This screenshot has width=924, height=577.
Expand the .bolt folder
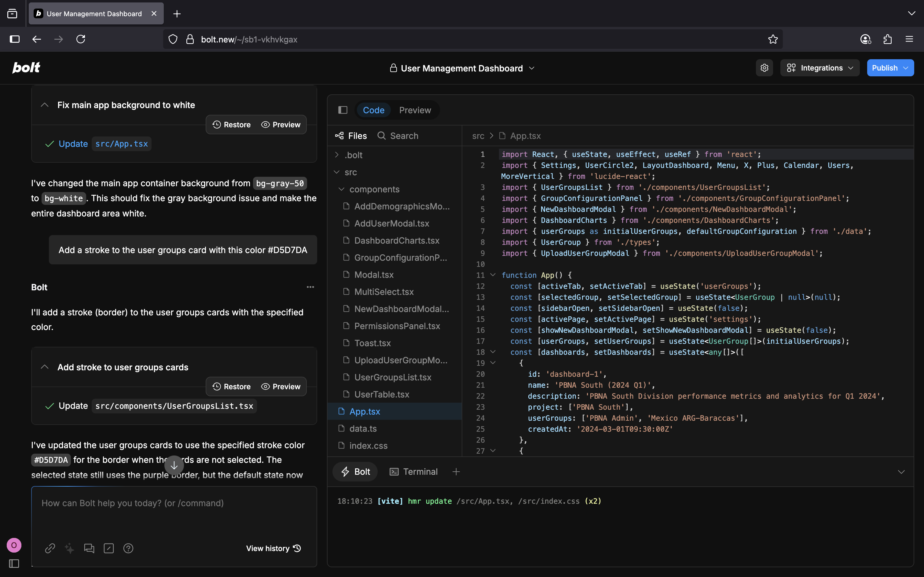[x=354, y=155]
